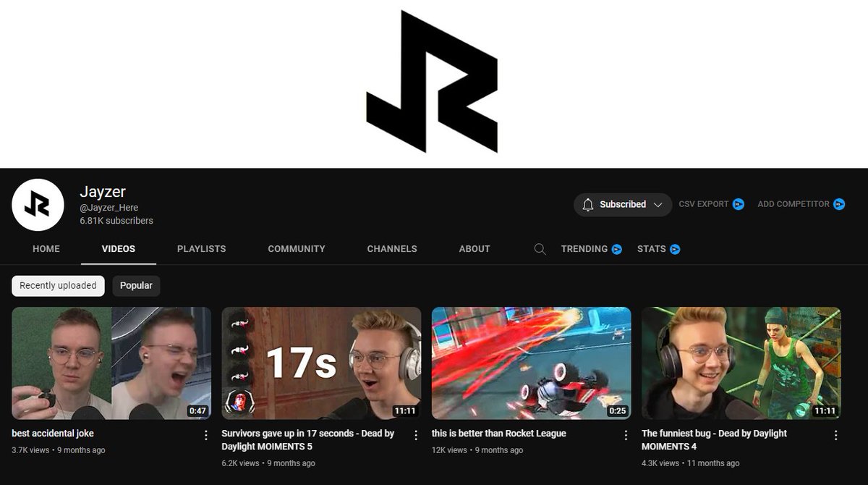
Task: Click '6.2K views • 9 months ago' text
Action: [268, 463]
